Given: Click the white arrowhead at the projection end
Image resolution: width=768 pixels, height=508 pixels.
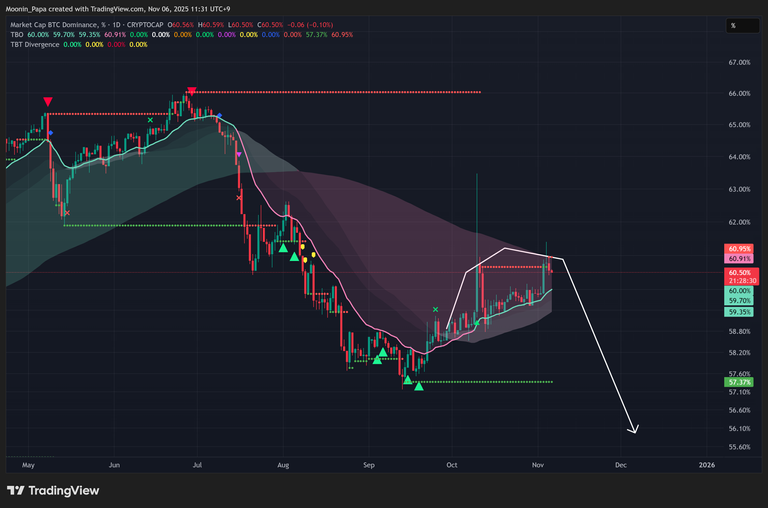Looking at the screenshot, I should coord(633,429).
